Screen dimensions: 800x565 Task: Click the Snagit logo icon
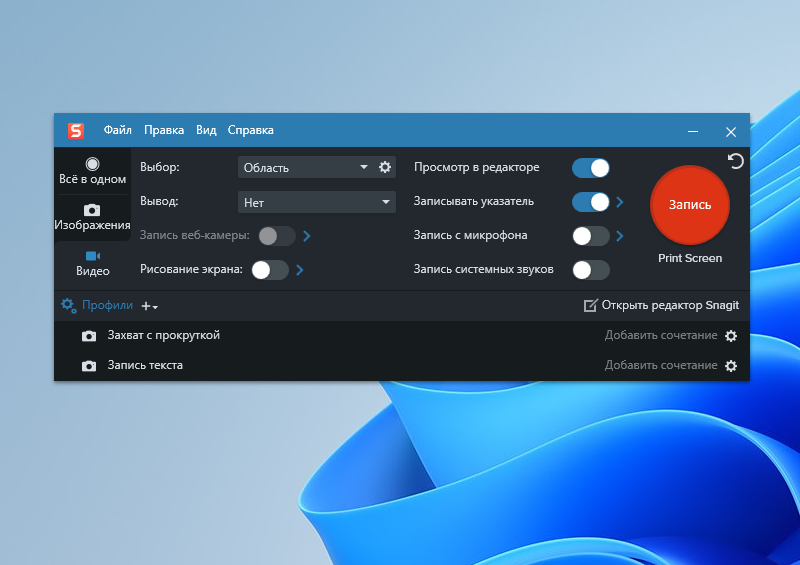pos(76,131)
